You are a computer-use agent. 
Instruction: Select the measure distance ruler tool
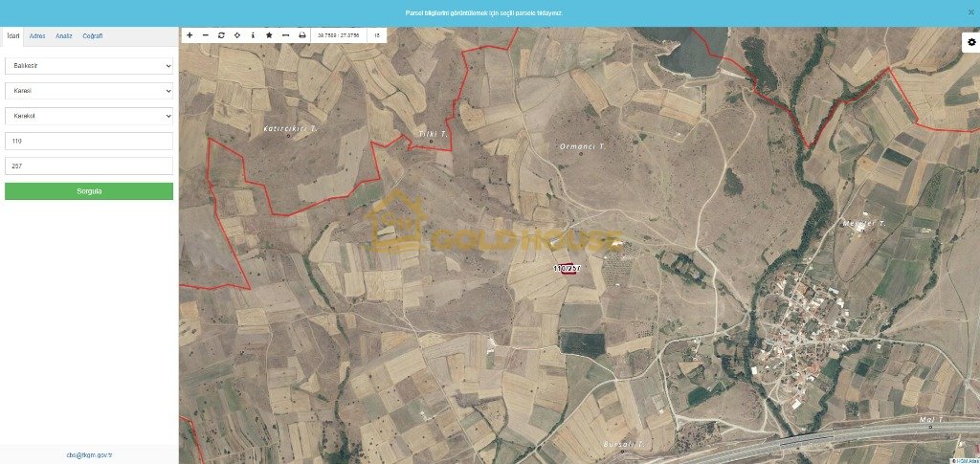pos(285,35)
